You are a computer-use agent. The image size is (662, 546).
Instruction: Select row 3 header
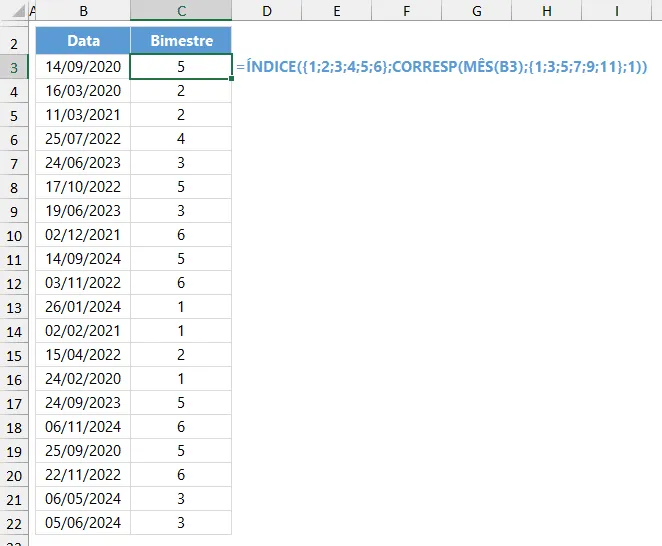14,67
